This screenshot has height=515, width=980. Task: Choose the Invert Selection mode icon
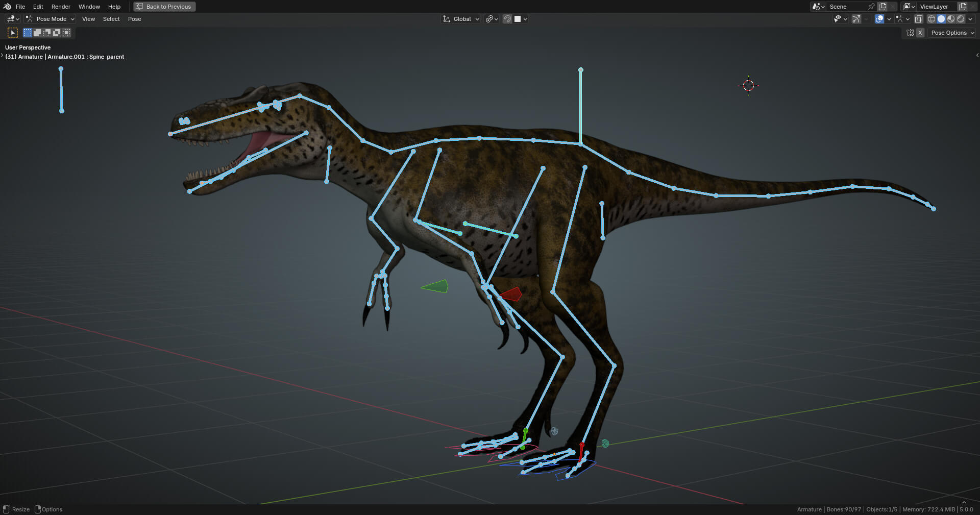57,33
